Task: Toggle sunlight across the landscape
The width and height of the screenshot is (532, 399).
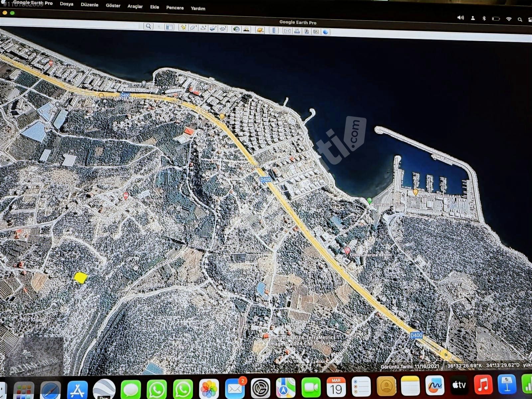Action: point(246,29)
